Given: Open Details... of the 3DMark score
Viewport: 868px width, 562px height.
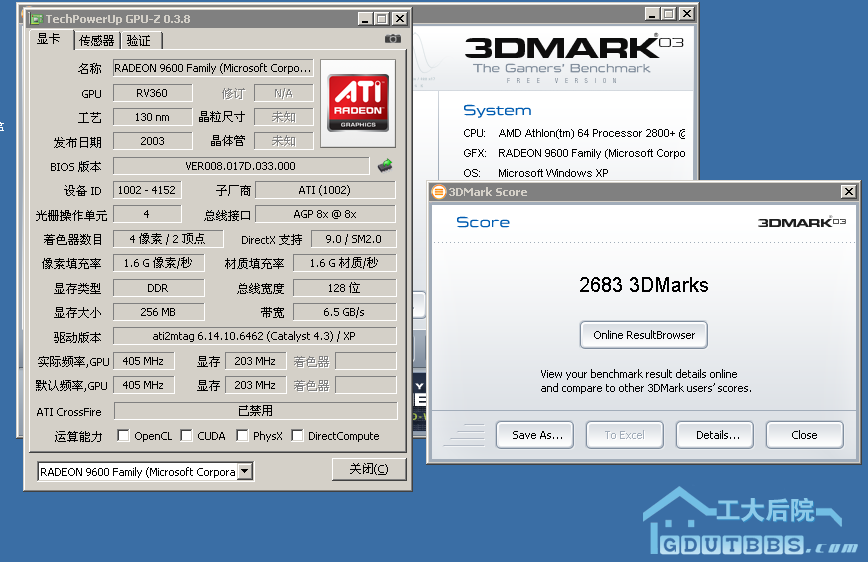Looking at the screenshot, I should pyautogui.click(x=715, y=435).
